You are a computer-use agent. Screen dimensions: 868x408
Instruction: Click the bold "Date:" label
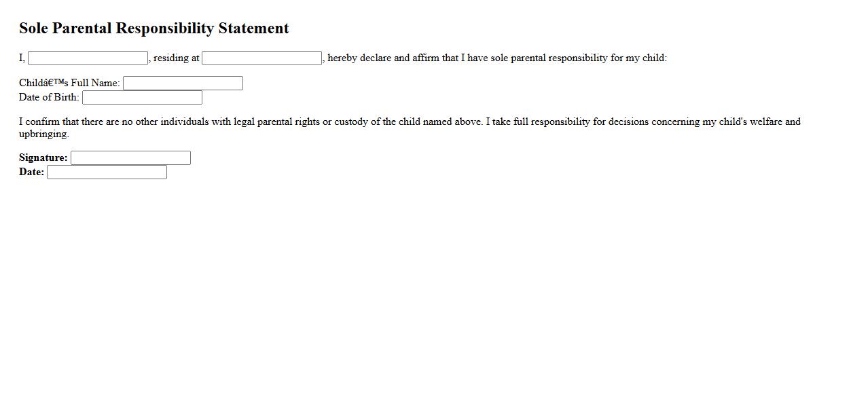[x=31, y=172]
